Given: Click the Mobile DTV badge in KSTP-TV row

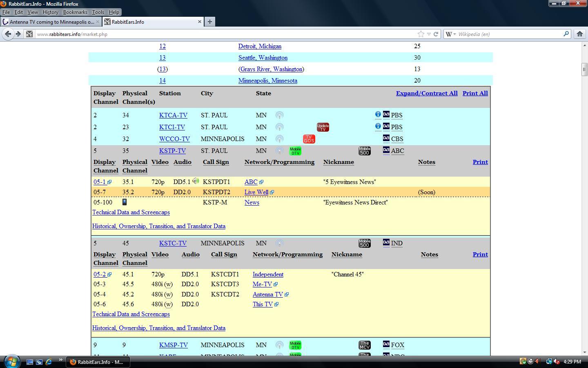Looking at the screenshot, I should [x=295, y=151].
